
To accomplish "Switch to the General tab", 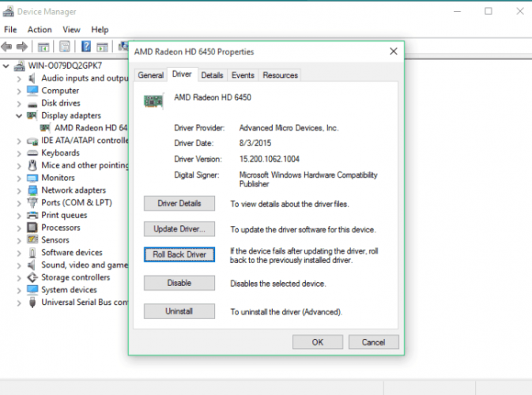I will (x=151, y=75).
